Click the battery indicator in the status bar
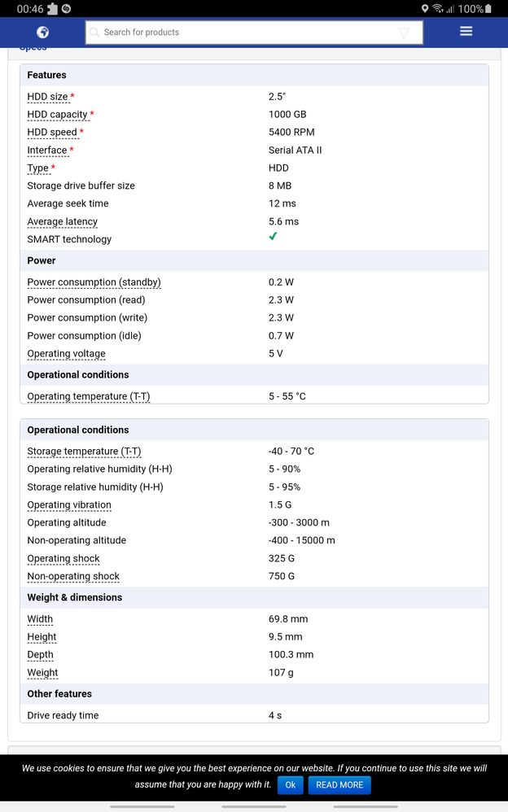Viewport: 508px width, 812px height. [x=488, y=9]
